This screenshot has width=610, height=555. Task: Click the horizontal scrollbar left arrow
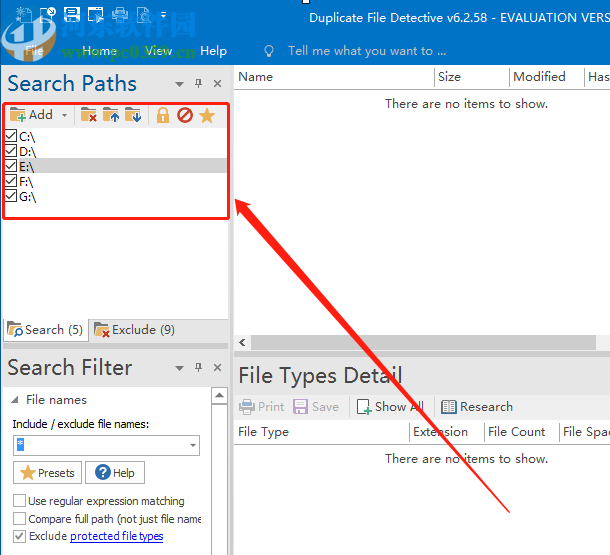pos(243,343)
